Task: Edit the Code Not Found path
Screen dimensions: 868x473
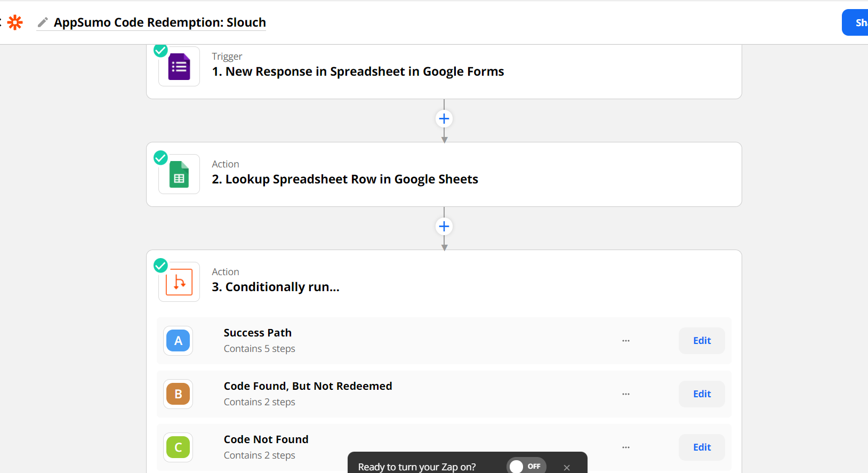Action: pos(702,447)
